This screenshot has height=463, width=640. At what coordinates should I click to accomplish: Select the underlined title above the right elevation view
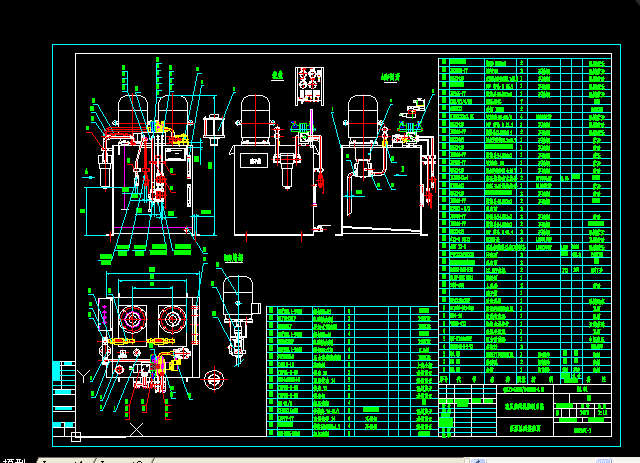390,77
